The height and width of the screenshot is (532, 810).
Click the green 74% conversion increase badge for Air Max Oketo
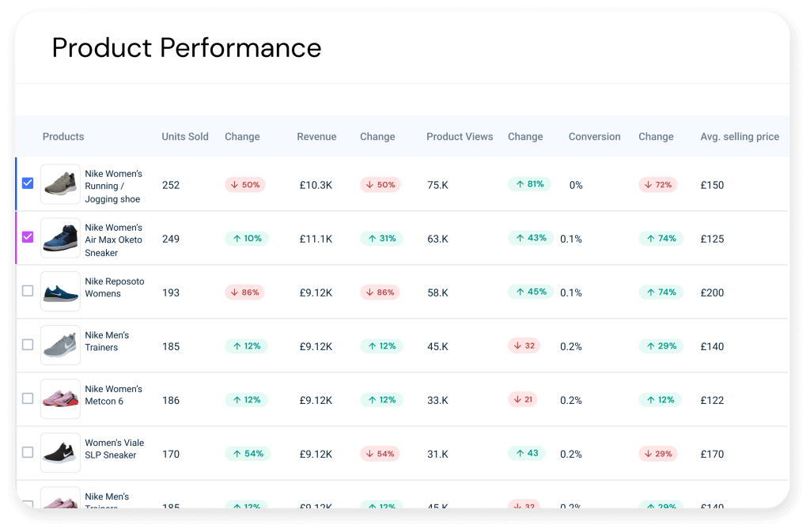pyautogui.click(x=660, y=238)
